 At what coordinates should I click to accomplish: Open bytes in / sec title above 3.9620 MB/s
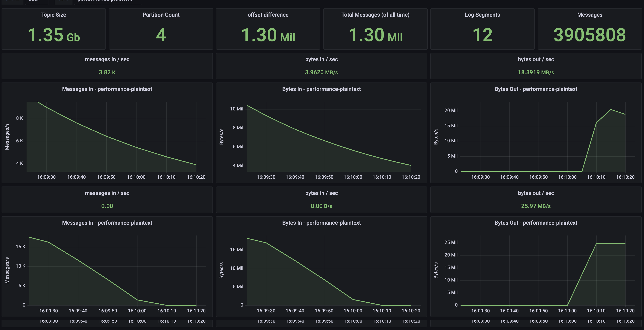(x=321, y=59)
